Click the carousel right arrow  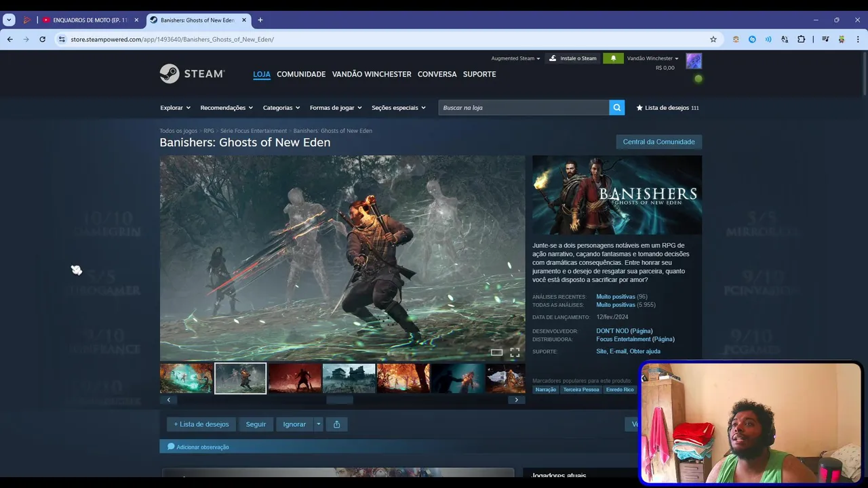tap(516, 400)
